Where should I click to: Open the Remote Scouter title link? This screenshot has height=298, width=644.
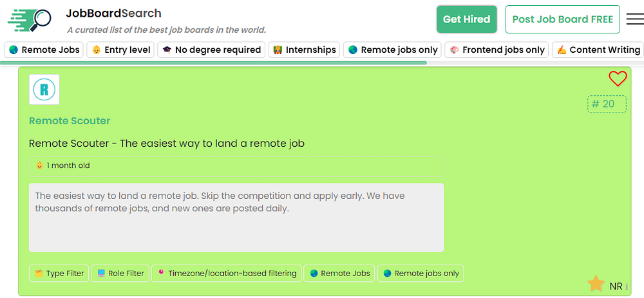point(70,121)
